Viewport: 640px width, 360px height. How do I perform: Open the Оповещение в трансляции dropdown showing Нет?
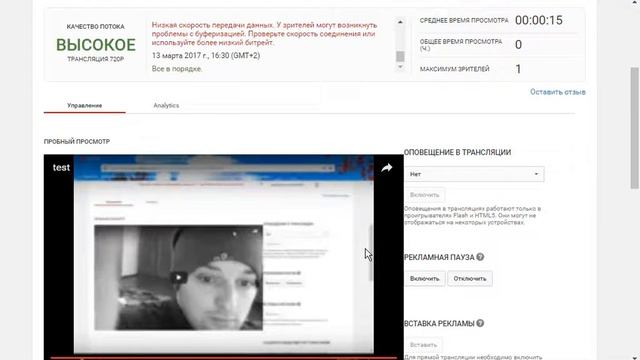coord(475,174)
